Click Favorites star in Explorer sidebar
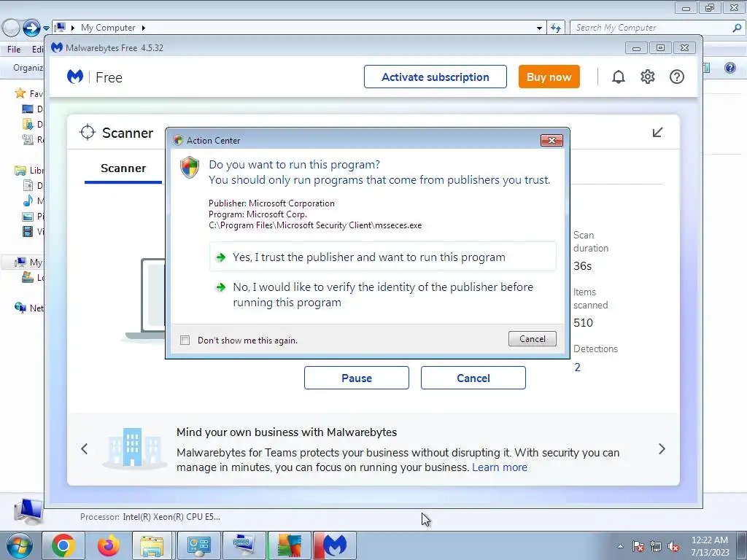747x560 pixels. point(20,93)
